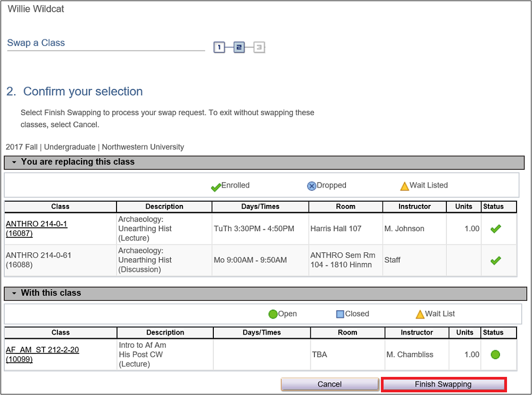This screenshot has width=532, height=395.
Task: Click the Closed blue square legend icon
Action: click(x=340, y=314)
